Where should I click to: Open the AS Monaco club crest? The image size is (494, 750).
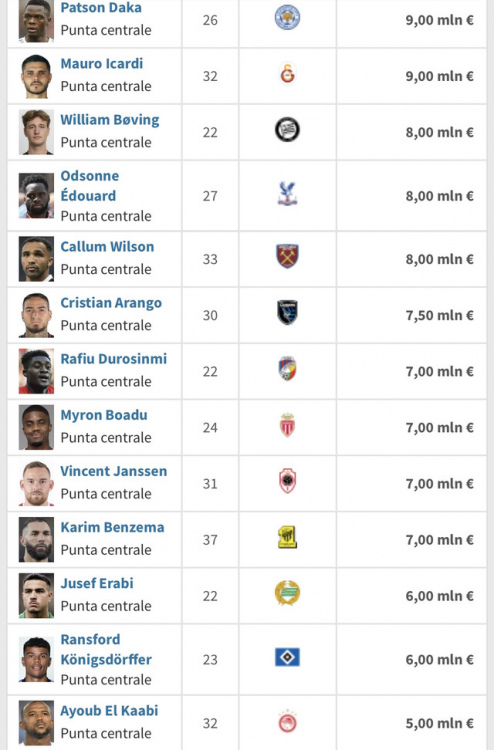pos(287,425)
